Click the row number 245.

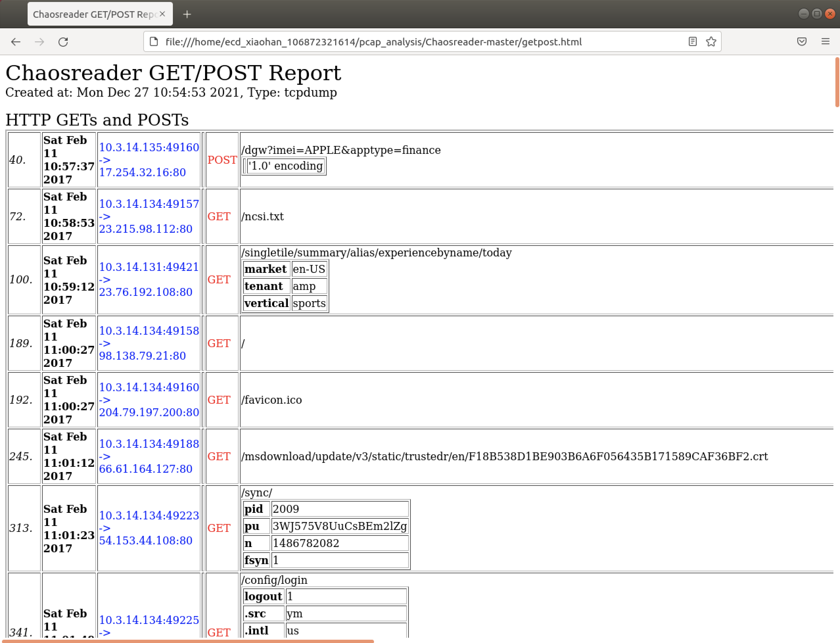21,456
